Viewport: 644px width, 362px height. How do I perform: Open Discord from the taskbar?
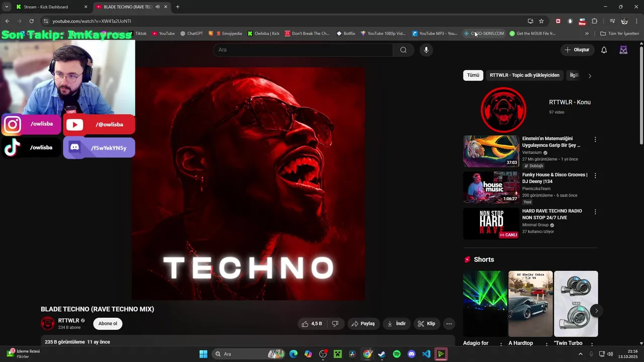[x=412, y=354]
